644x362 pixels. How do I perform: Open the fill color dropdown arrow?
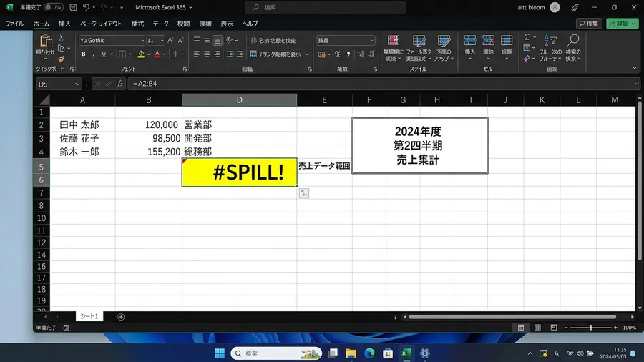click(149, 54)
